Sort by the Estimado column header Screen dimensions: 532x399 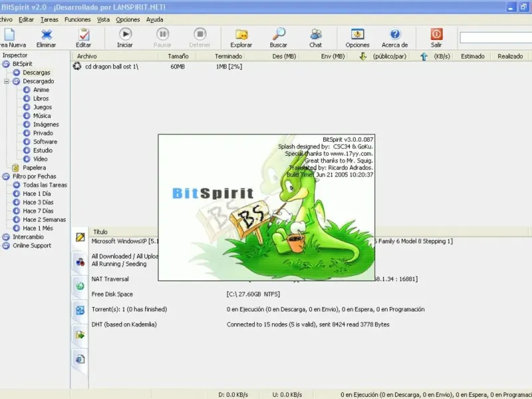(x=473, y=57)
